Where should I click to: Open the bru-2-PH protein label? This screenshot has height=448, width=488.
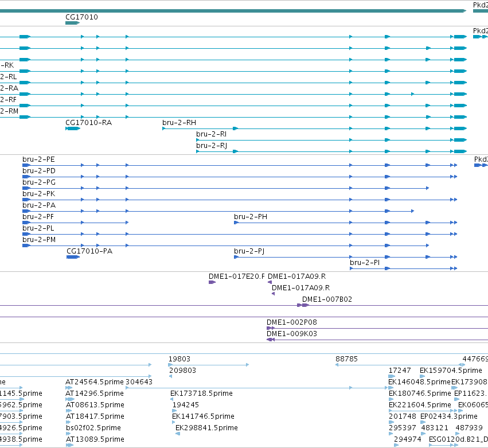[251, 217]
